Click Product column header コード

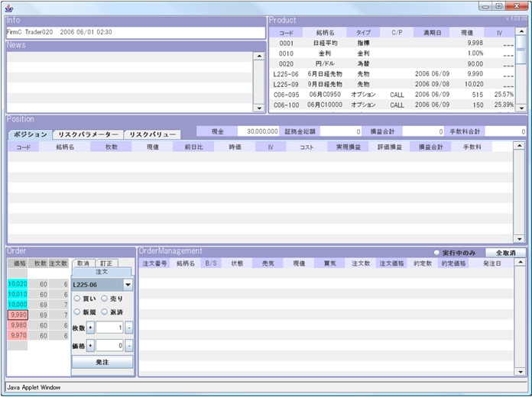click(x=286, y=33)
